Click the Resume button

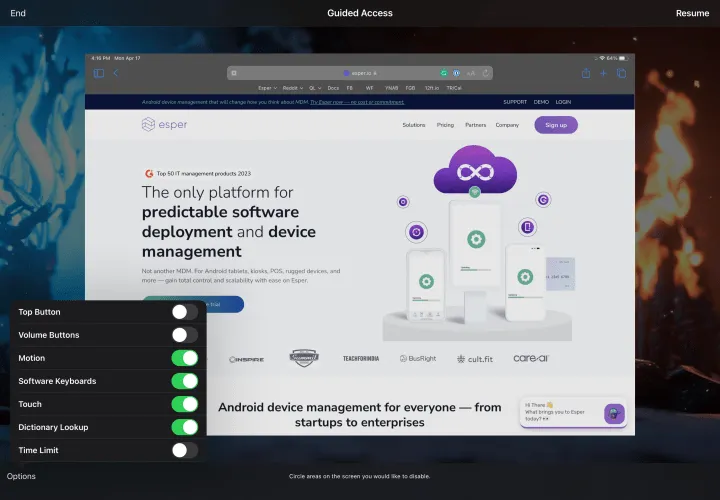pos(692,13)
